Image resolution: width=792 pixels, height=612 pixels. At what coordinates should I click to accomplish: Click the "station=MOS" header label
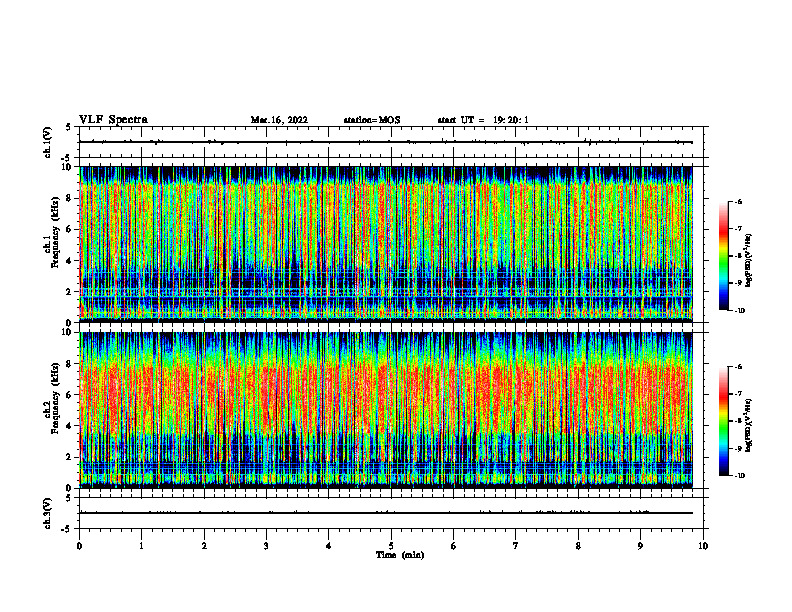coord(372,120)
